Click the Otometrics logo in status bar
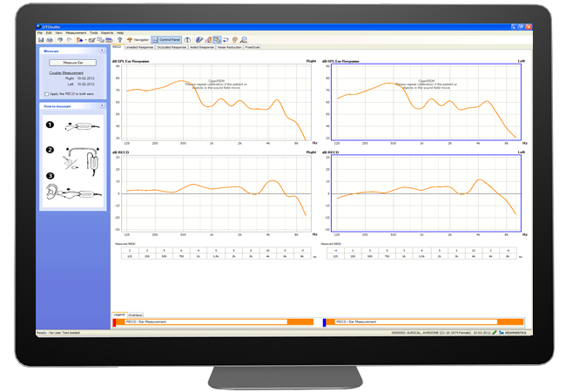 (x=512, y=333)
